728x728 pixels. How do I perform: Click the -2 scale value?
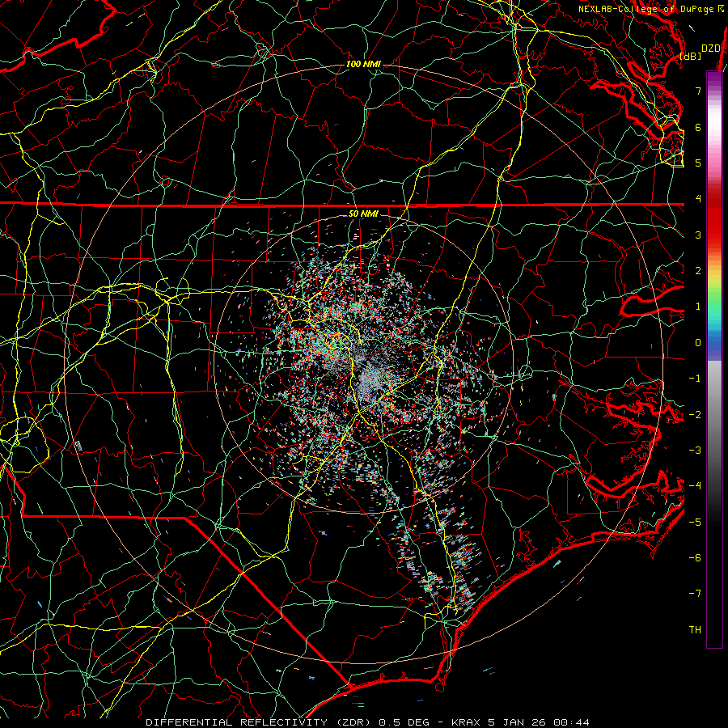[695, 415]
